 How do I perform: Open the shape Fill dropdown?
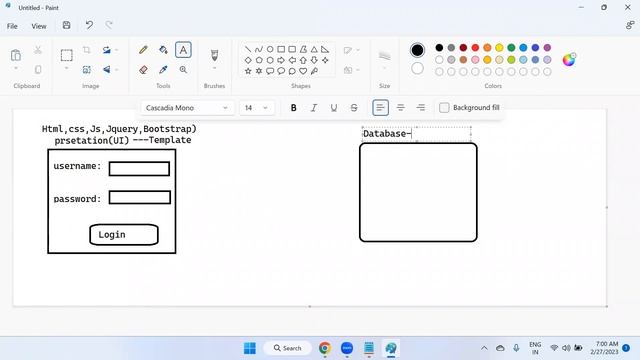point(351,70)
